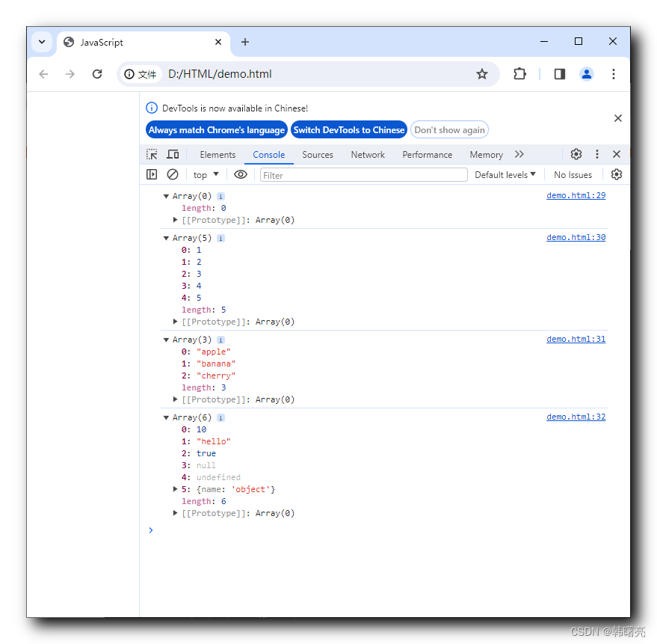Open the tab search chevron

42,42
